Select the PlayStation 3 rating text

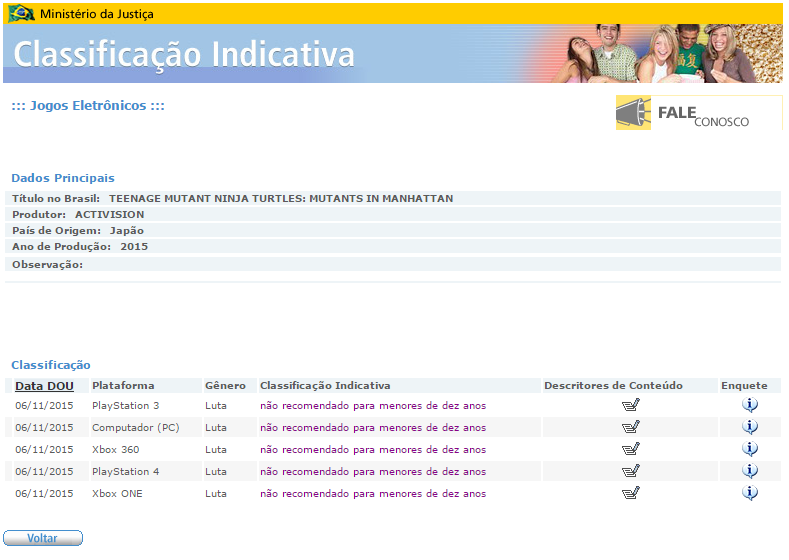[372, 406]
